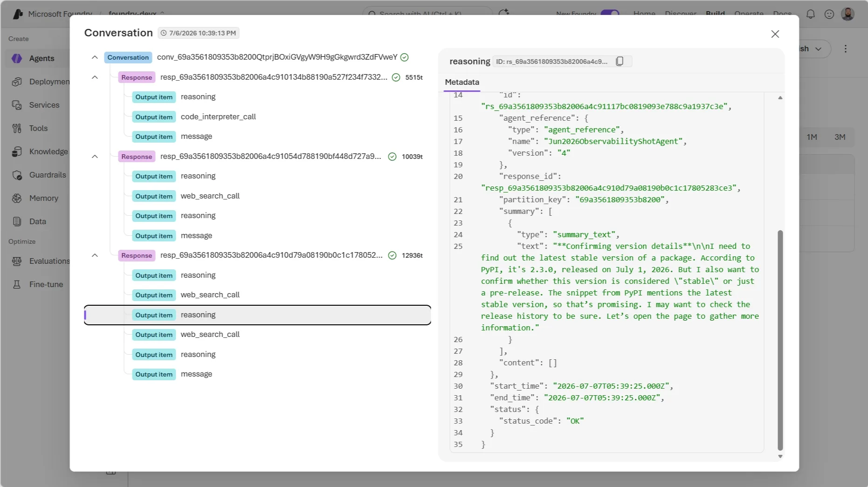
Task: Open notifications bell icon
Action: [811, 14]
